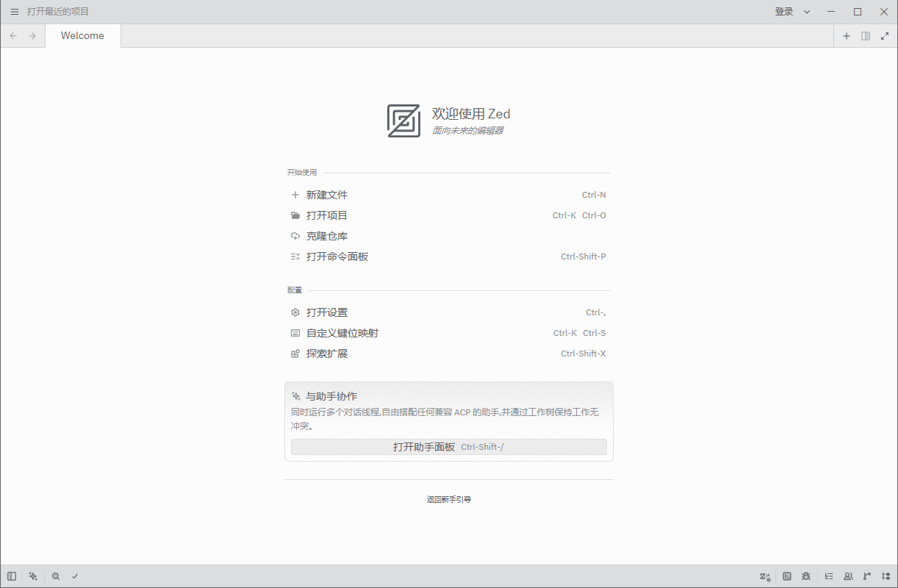Image resolution: width=898 pixels, height=588 pixels.
Task: Toggle the left dock in status bar
Action: click(12, 576)
